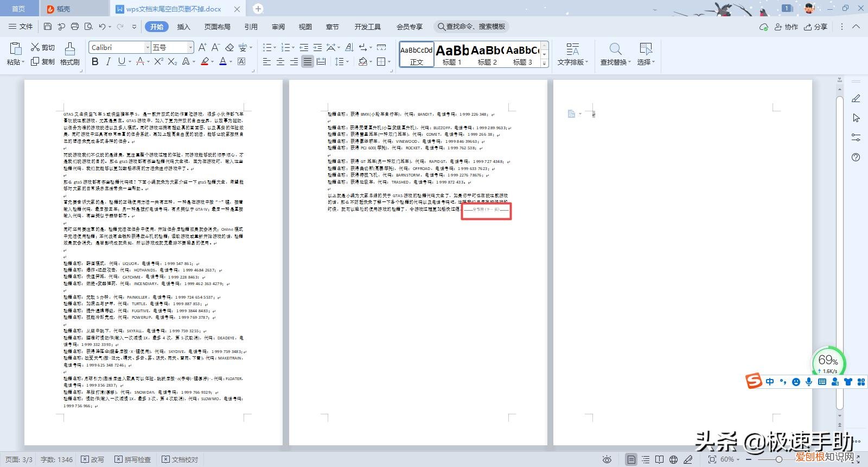The width and height of the screenshot is (868, 467).
Task: Apply Superscript X² formatting
Action: point(158,61)
